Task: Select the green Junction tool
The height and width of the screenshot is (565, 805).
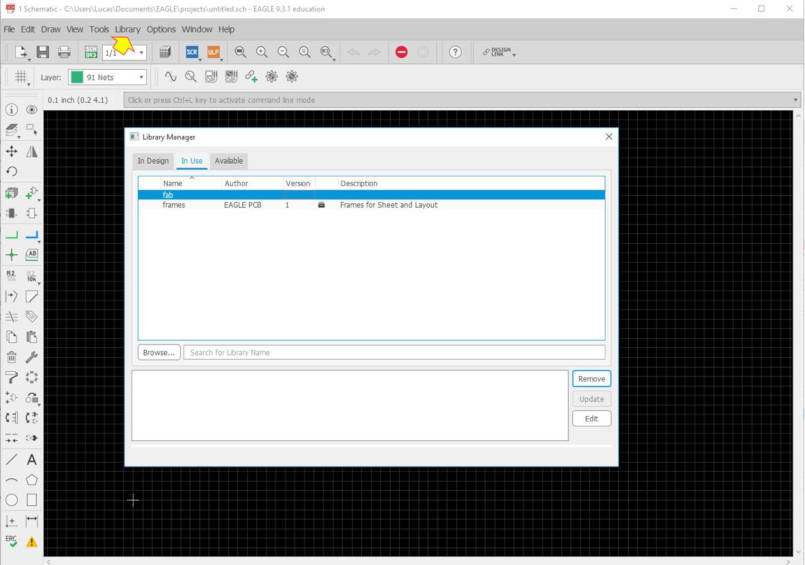Action: tap(11, 255)
